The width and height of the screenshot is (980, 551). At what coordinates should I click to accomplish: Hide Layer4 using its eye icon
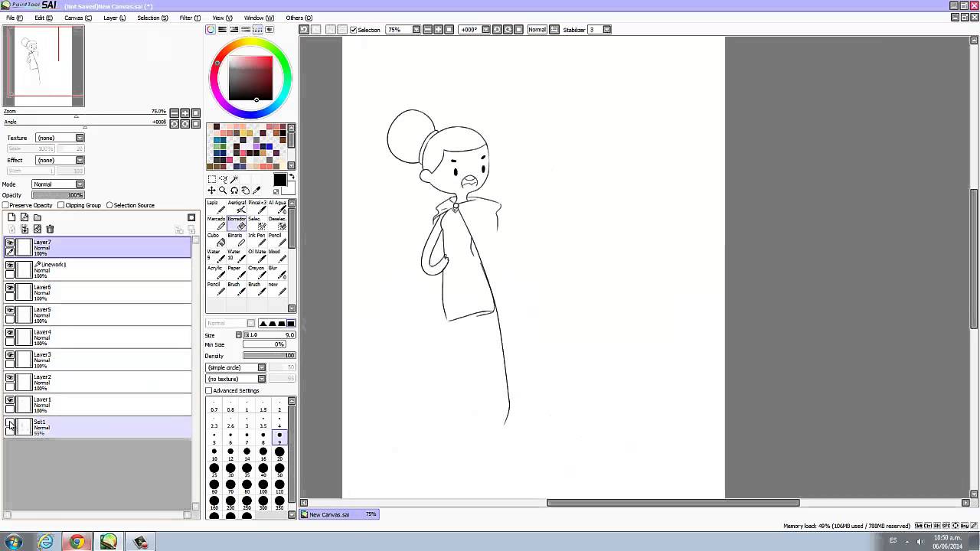pyautogui.click(x=10, y=333)
